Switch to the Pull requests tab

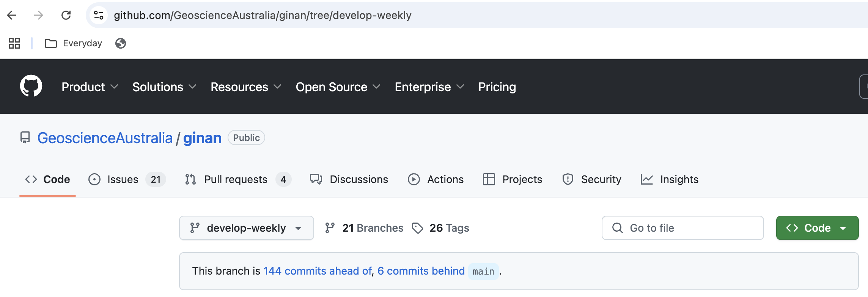tap(238, 179)
